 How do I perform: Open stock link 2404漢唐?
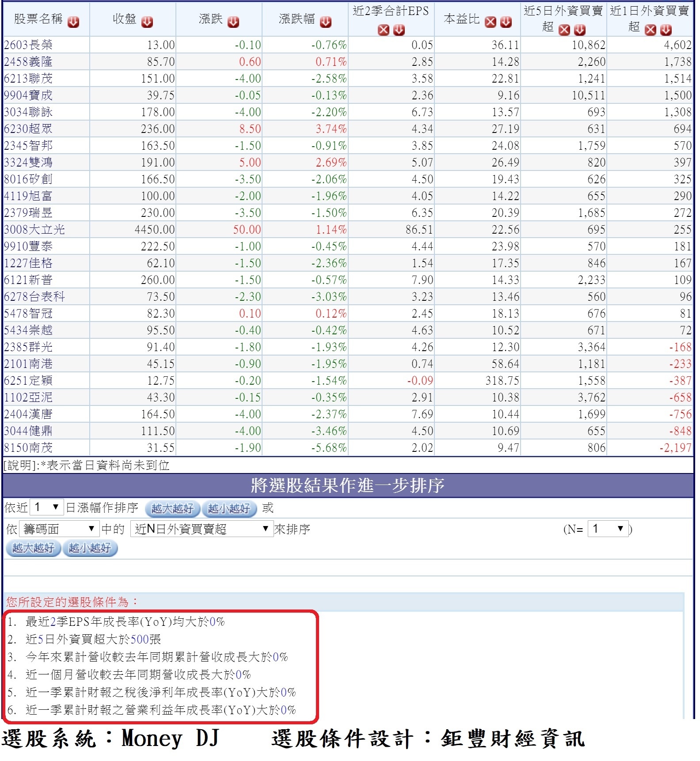pos(28,414)
